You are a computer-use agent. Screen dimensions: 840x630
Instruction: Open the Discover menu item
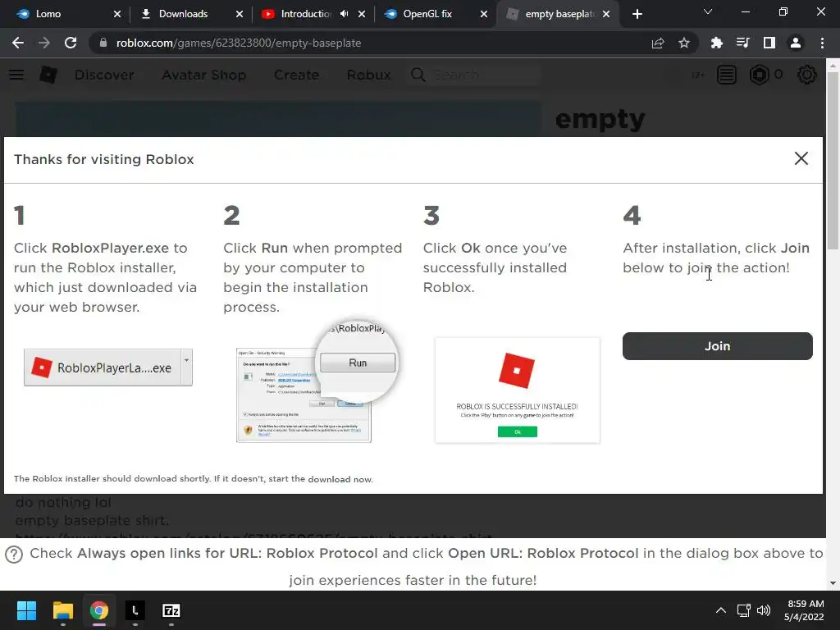(104, 75)
